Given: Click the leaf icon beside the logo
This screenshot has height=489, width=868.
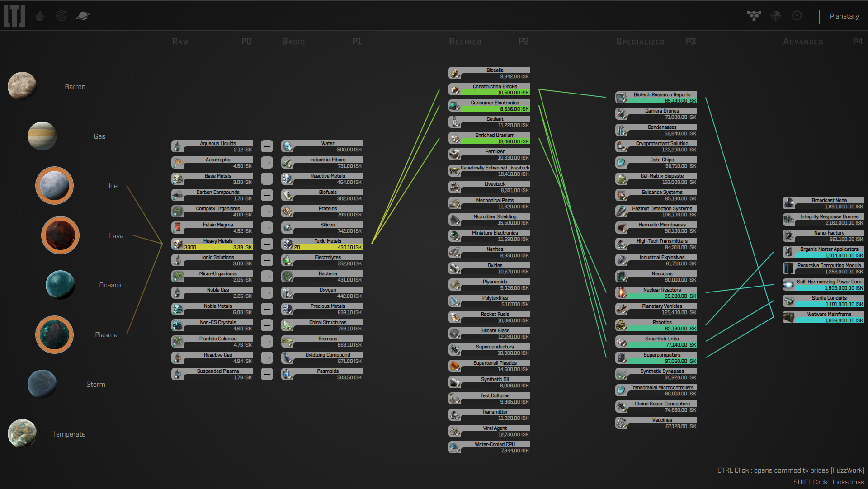Looking at the screenshot, I should 40,16.
